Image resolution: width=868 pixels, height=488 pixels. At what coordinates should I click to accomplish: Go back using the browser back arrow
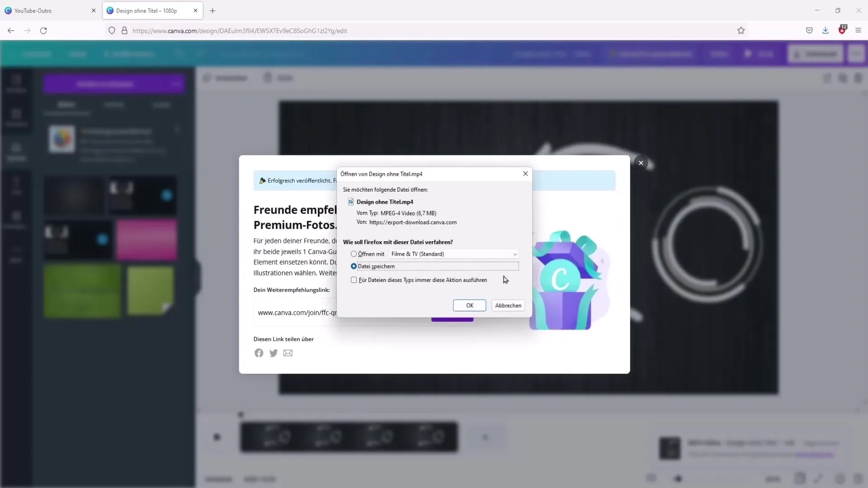[11, 31]
